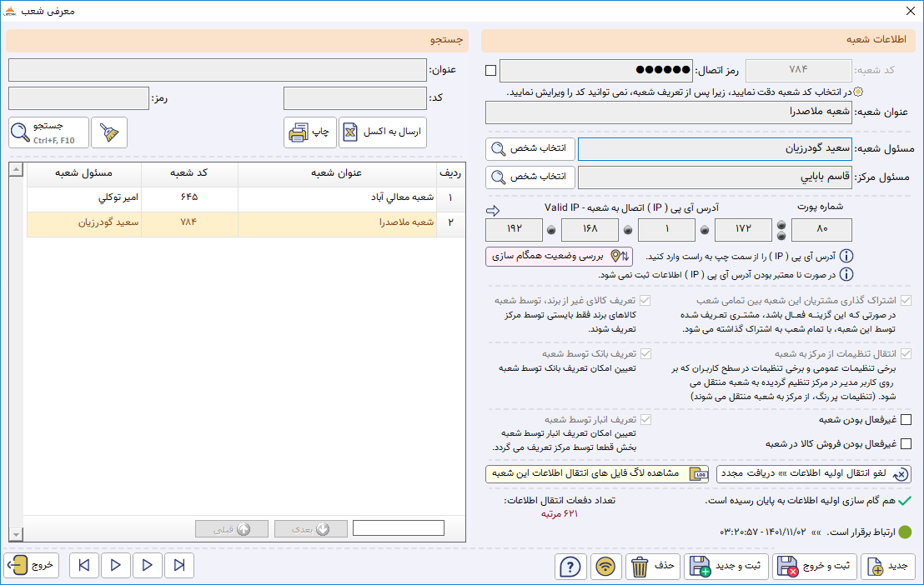Click the branch list scroll-down arrow
Screen dimensions: 924x585
click(16, 534)
